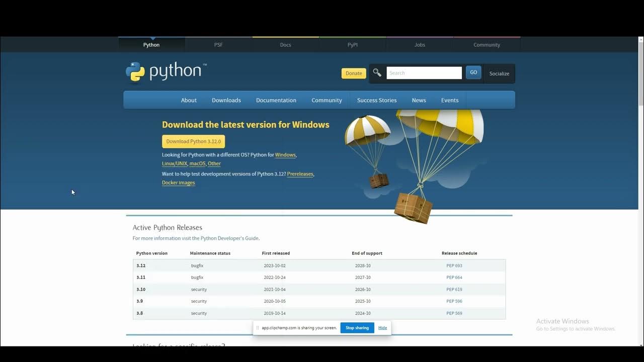Viewport: 644px width, 362px height.
Task: Click the GO search button
Action: [x=473, y=72]
